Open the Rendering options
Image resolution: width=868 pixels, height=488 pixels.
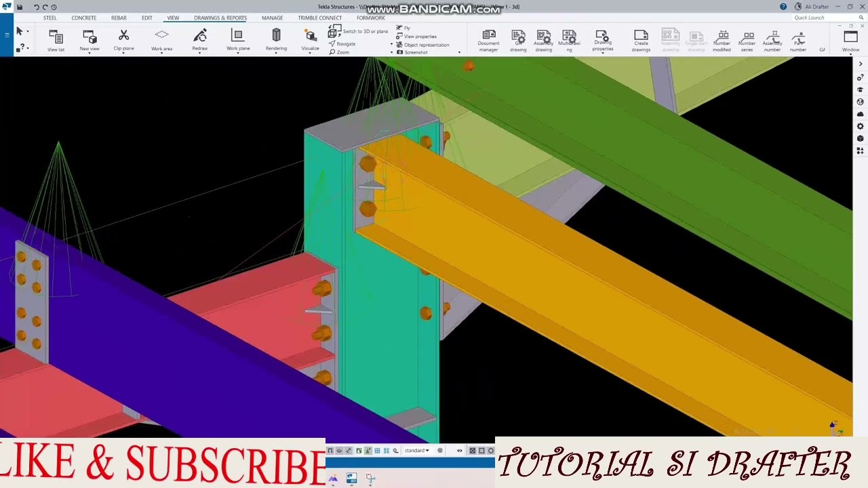point(276,40)
